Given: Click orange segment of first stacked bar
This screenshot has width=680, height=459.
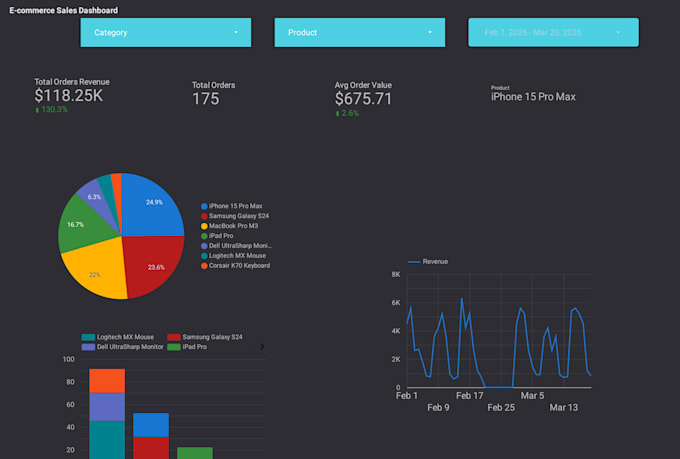Looking at the screenshot, I should [x=107, y=381].
